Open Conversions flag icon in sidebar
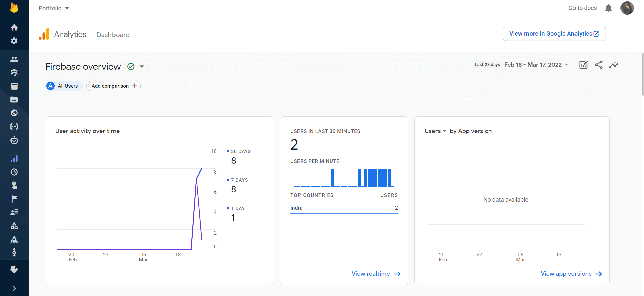Screen dimensions: 644x296 [x=14, y=199]
